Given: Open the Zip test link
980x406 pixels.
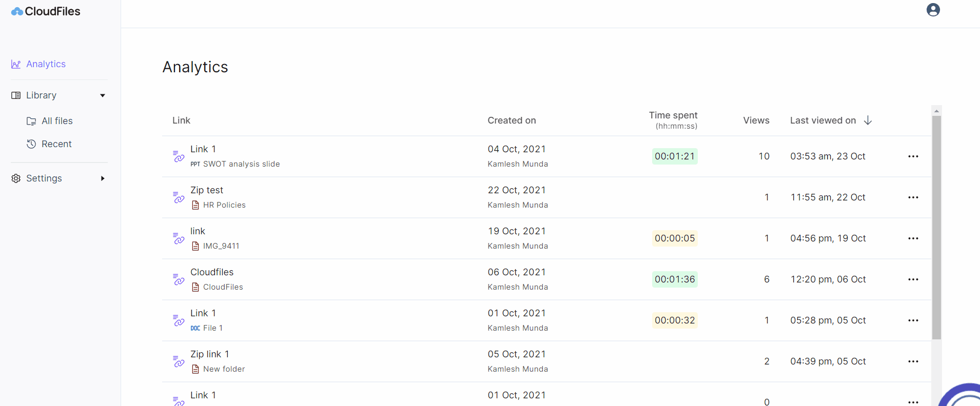Looking at the screenshot, I should 207,190.
